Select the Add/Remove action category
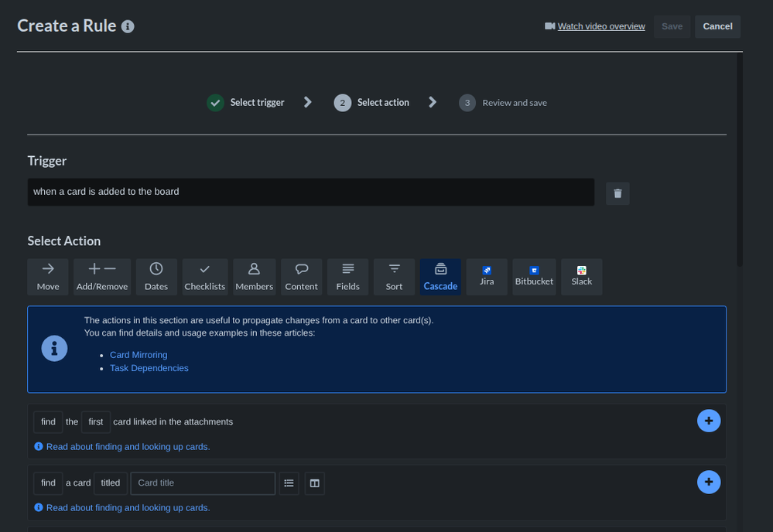The image size is (773, 532). click(101, 276)
